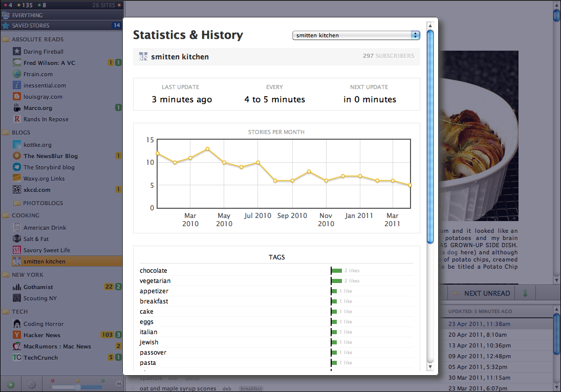This screenshot has width=561, height=392.
Task: Click the Next Unread button
Action: point(486,293)
